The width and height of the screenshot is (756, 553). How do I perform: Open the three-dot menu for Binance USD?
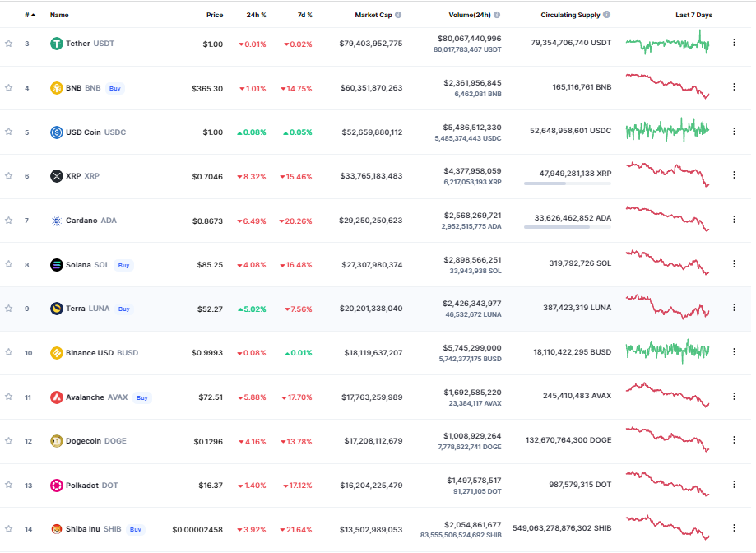coord(734,352)
